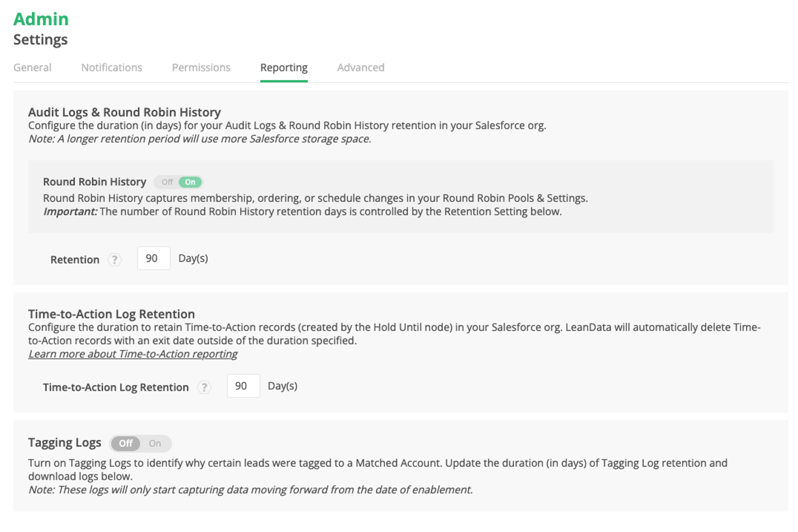Screen dimensions: 798x532
Task: Click the Time-to-Action Log Retention section heading
Action: 111,314
